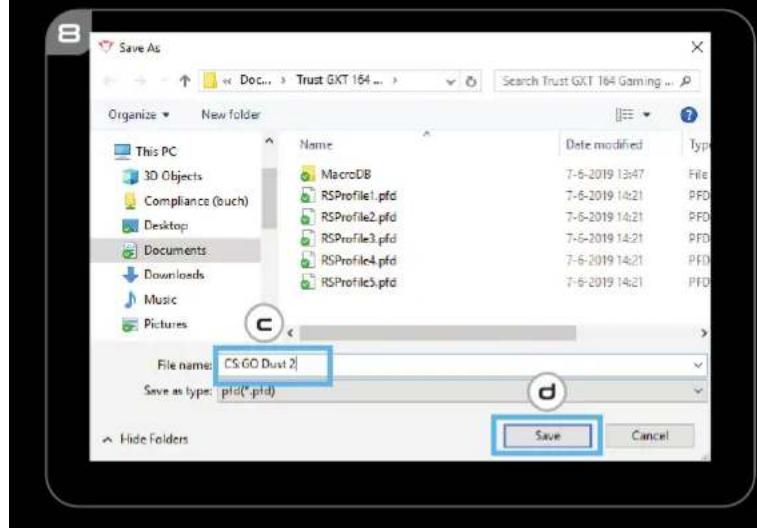The image size is (757, 528).
Task: Expand the address bar history dropdown
Action: pos(450,82)
